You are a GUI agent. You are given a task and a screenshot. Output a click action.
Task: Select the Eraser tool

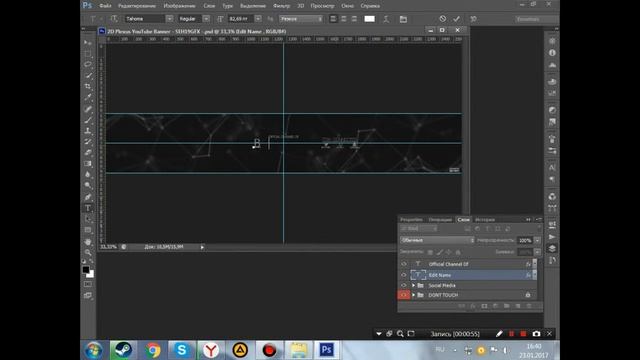(x=88, y=153)
